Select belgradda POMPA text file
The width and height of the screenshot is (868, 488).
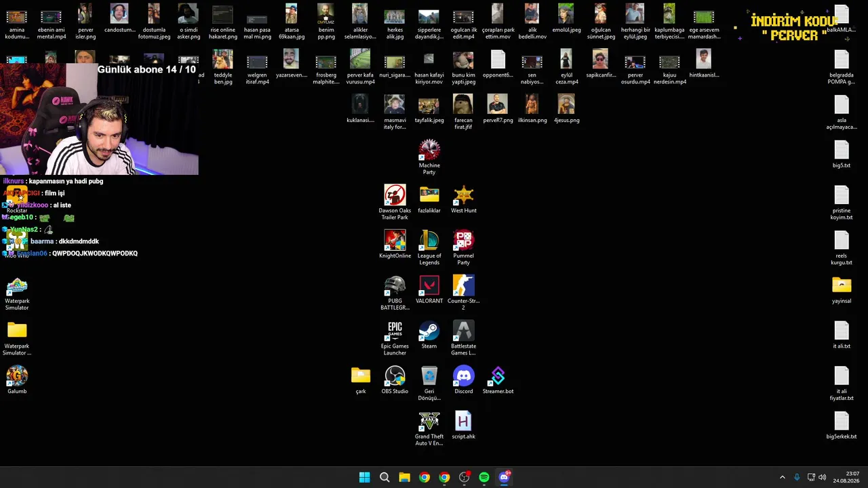[842, 67]
